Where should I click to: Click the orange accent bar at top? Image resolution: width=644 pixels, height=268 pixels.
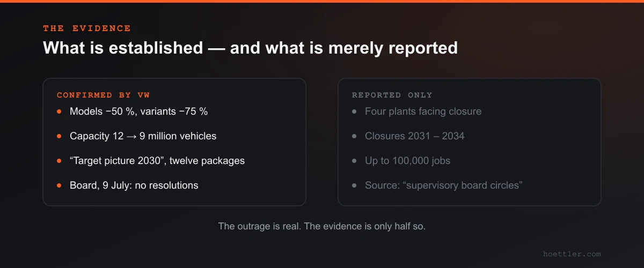click(x=322, y=1)
